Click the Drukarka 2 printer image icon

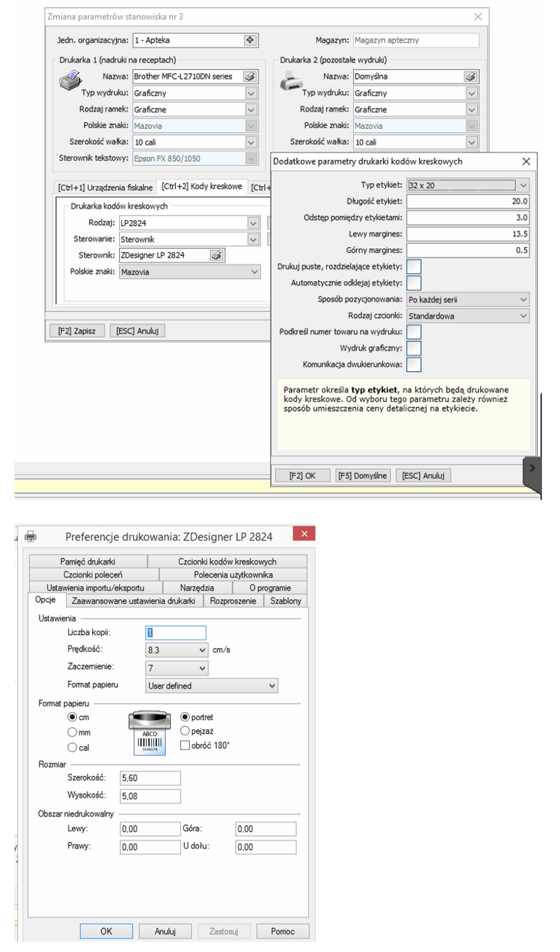pyautogui.click(x=290, y=81)
